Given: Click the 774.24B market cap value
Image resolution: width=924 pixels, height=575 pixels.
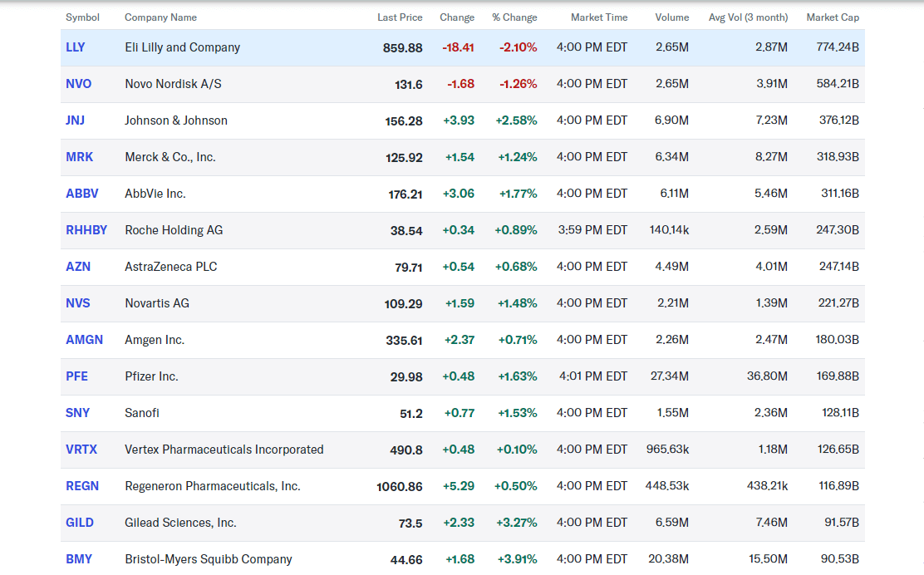Looking at the screenshot, I should (838, 47).
